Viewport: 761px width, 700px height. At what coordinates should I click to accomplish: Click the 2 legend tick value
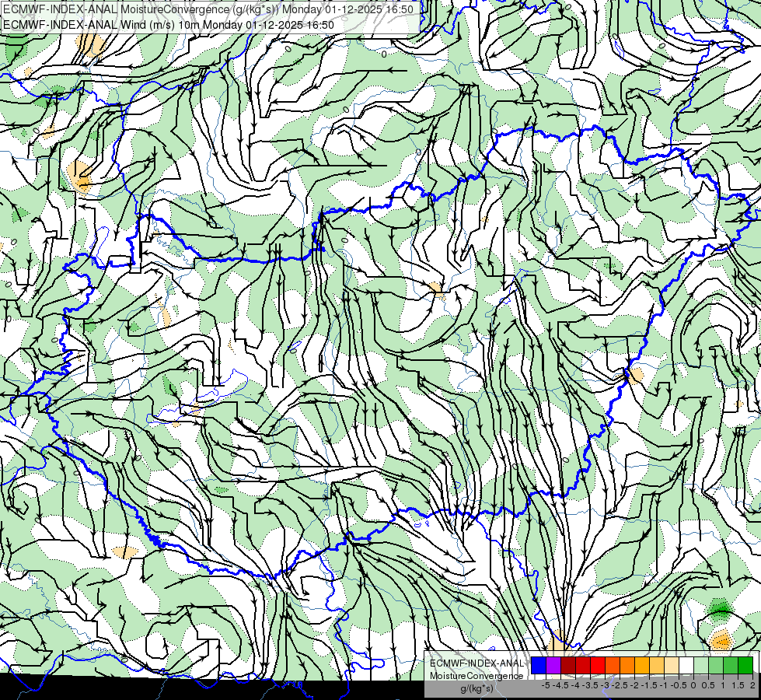point(752,685)
